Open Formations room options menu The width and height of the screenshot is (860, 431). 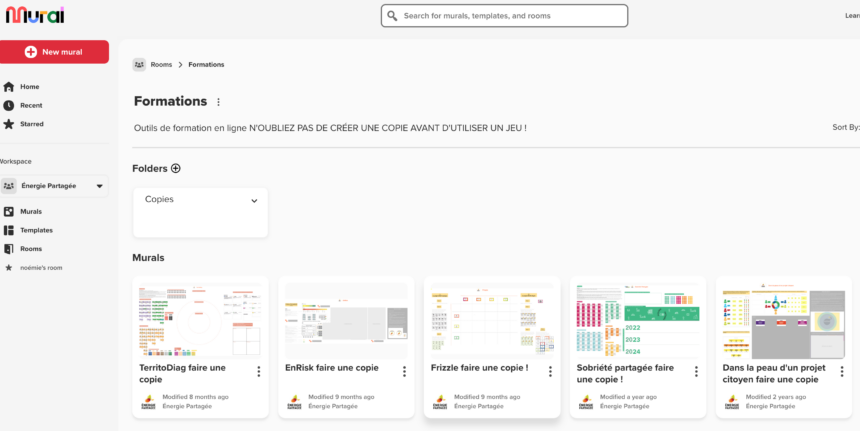pos(219,102)
